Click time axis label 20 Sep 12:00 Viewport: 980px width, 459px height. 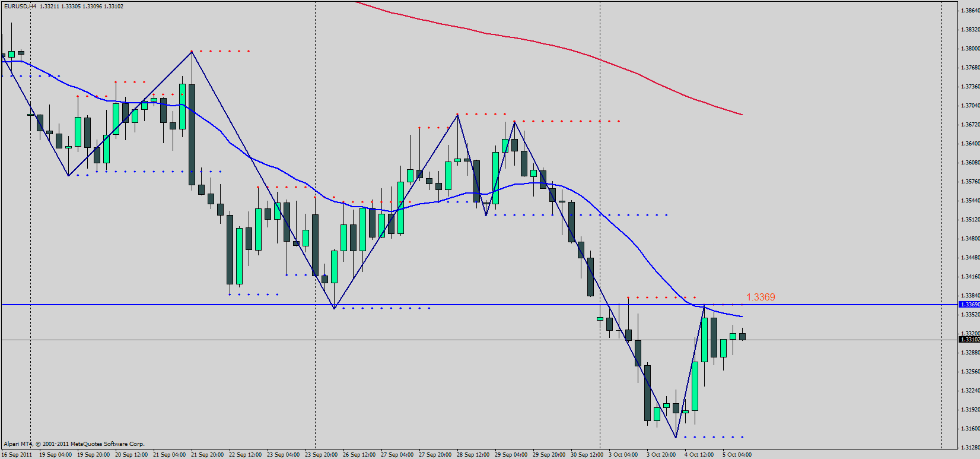click(131, 455)
